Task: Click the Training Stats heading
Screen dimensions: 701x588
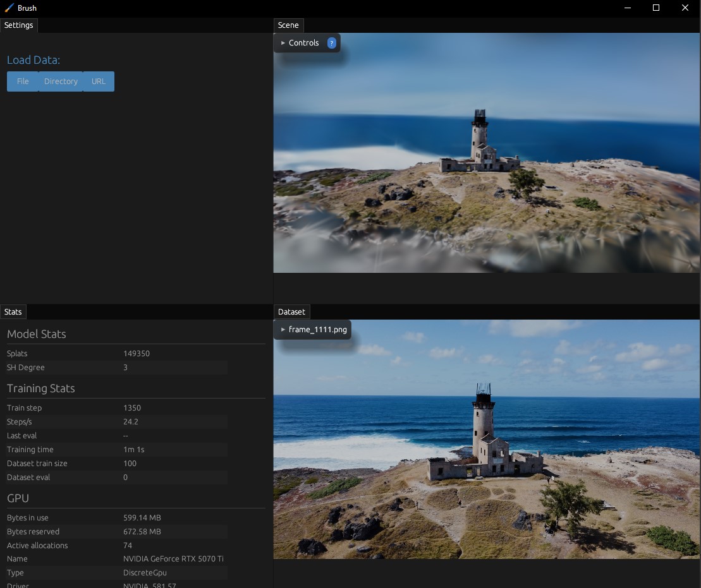Action: coord(40,388)
